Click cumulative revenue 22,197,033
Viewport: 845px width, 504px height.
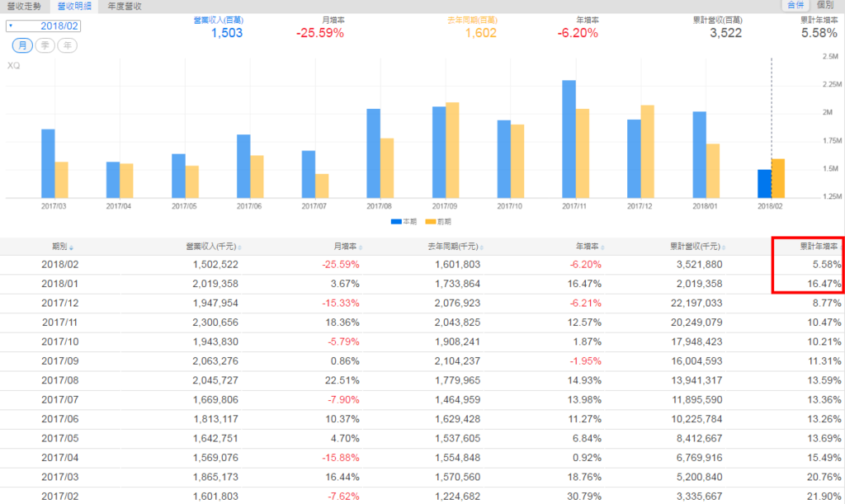point(696,304)
